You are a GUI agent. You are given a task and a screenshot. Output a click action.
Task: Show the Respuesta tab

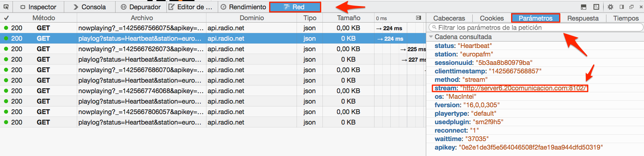pos(583,18)
